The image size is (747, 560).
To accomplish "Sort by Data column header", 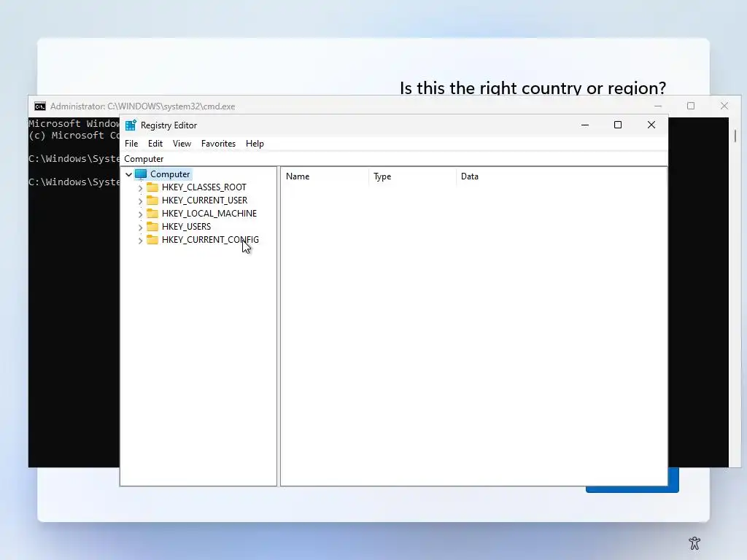I will click(x=561, y=176).
